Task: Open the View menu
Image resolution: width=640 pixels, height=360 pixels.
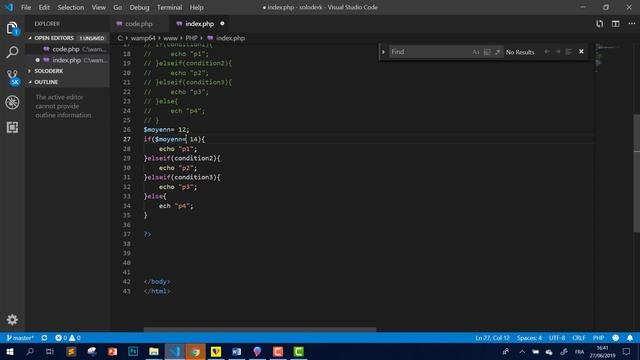Action: 98,7
